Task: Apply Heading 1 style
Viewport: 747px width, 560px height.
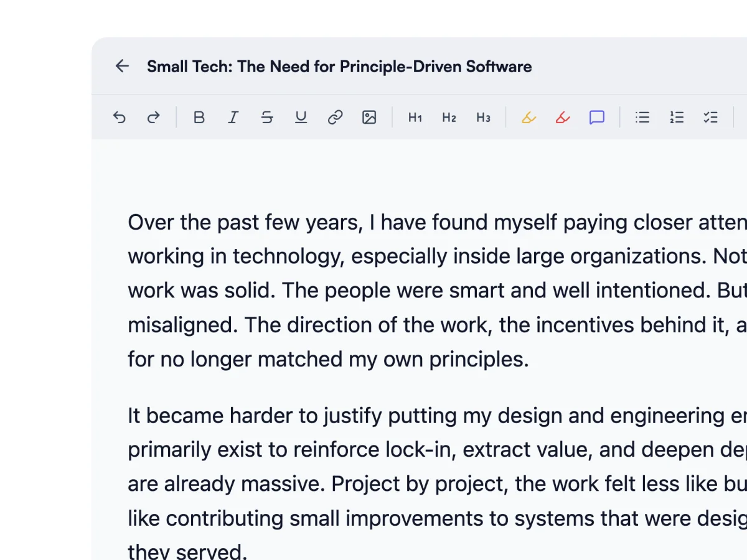Action: pyautogui.click(x=415, y=117)
